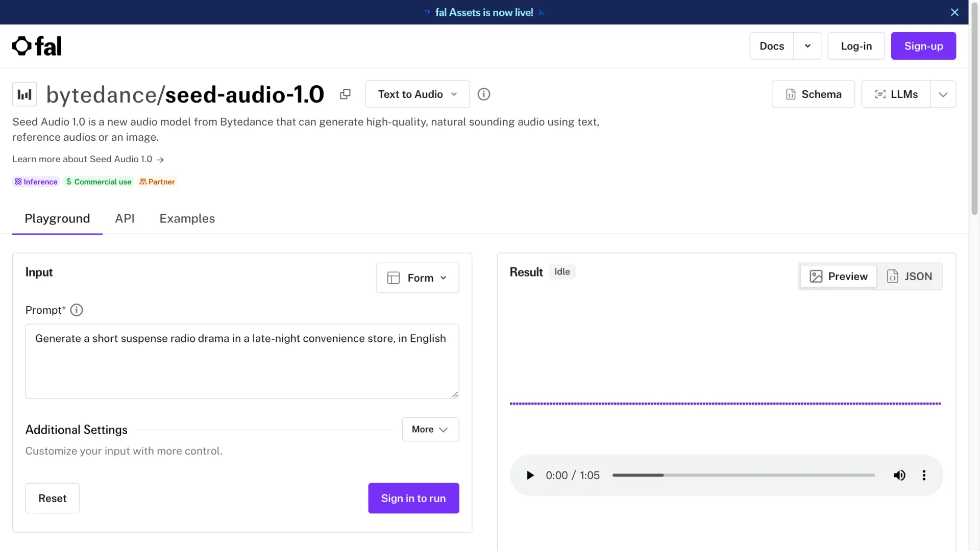
Task: Click the fal logo
Action: pyautogui.click(x=37, y=46)
